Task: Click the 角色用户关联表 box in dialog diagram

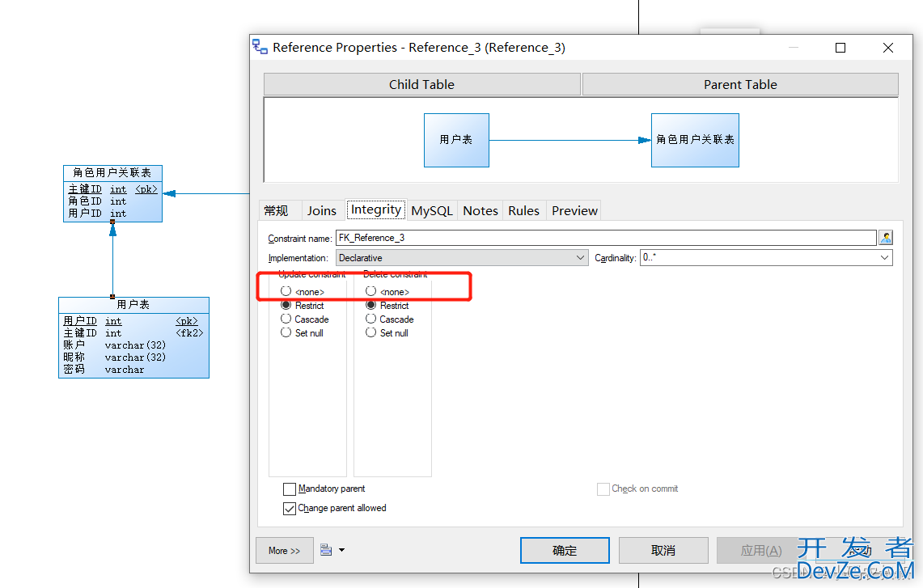Action: pos(695,140)
